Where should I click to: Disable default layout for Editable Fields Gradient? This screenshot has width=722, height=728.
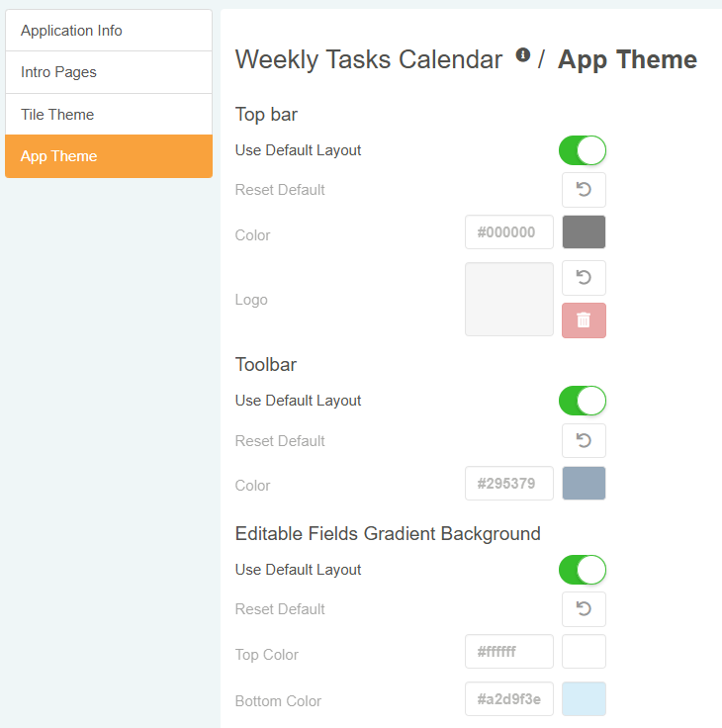[x=583, y=570]
